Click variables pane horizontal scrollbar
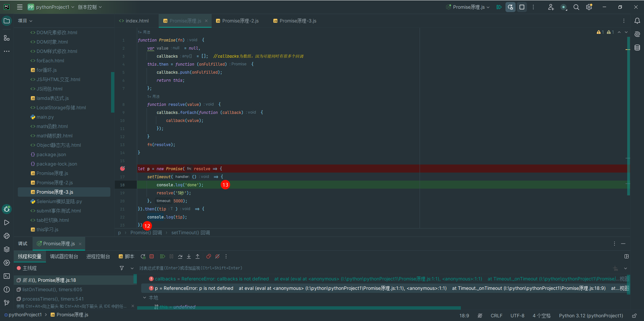Screen dimensions: 644x321 pyautogui.click(x=299, y=308)
